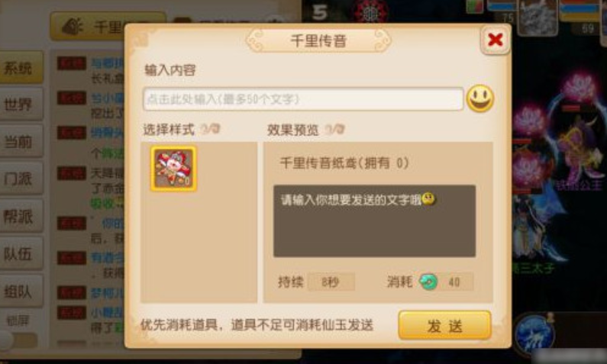Image resolution: width=607 pixels, height=364 pixels.
Task: Close the 千里传音 dialog
Action: (x=495, y=40)
